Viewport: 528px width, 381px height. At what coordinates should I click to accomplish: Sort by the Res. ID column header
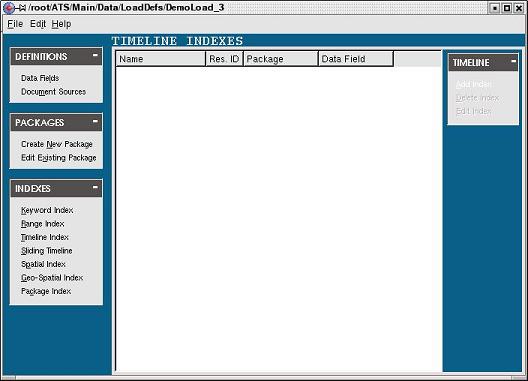click(x=224, y=59)
